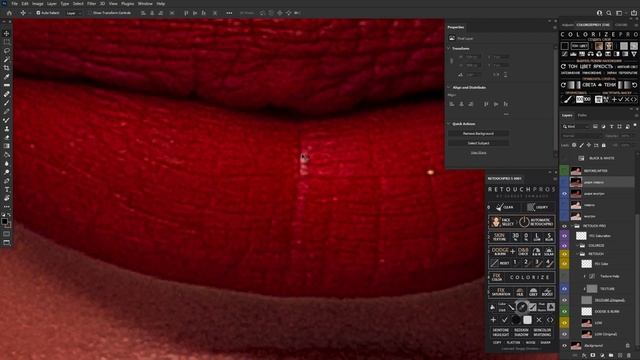Select the Lasso tool
Screen dimensions: 640x360
7,51
